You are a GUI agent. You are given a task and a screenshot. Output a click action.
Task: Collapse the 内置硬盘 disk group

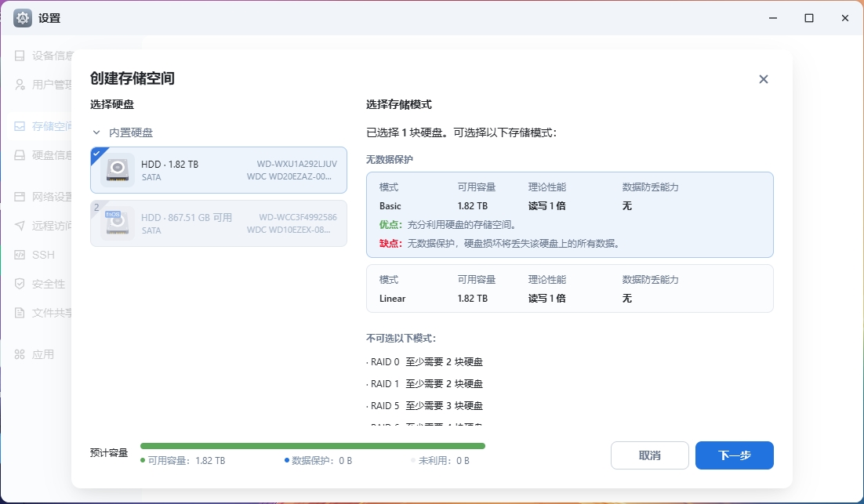point(96,133)
